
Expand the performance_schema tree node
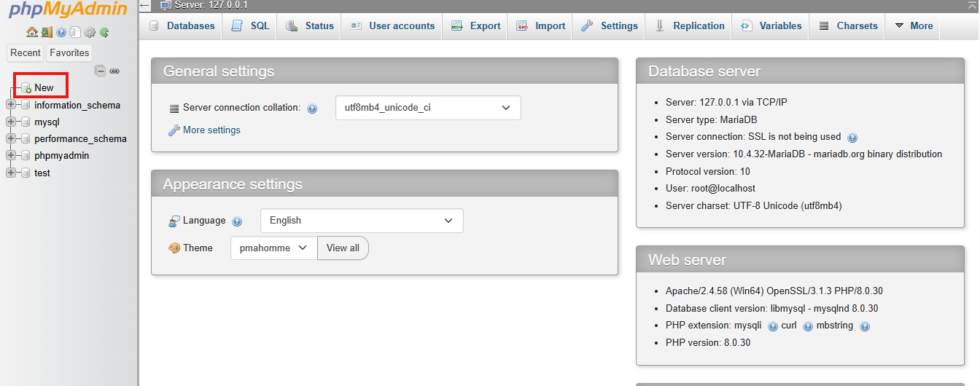10,138
